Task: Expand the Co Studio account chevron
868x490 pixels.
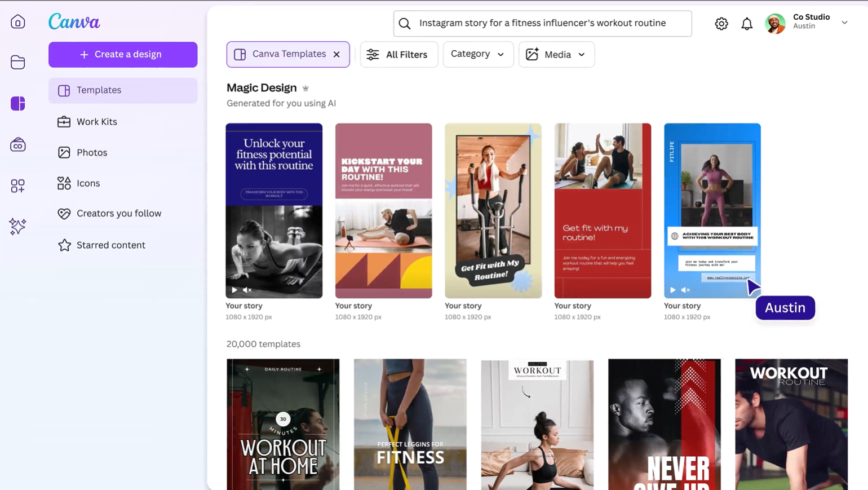Action: (x=844, y=23)
